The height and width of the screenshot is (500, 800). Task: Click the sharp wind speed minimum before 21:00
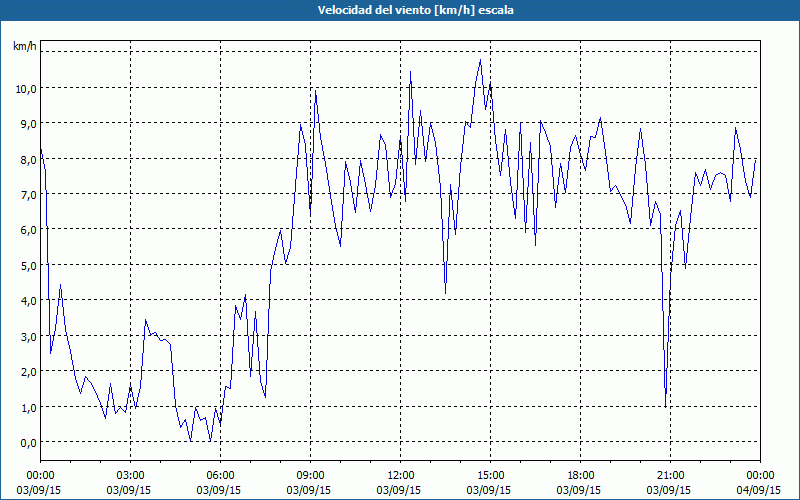coord(665,406)
